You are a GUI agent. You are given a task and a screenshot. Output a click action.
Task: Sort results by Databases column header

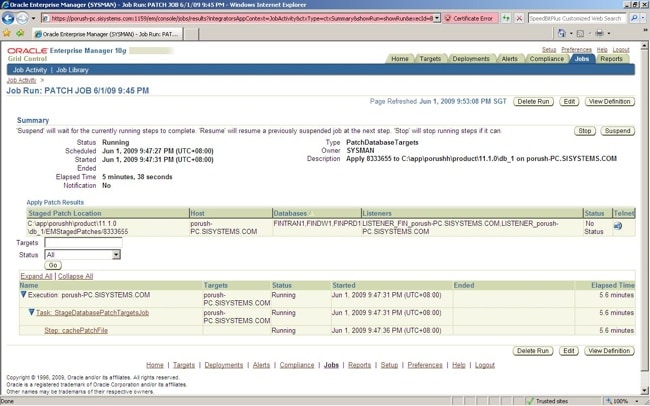coord(290,213)
